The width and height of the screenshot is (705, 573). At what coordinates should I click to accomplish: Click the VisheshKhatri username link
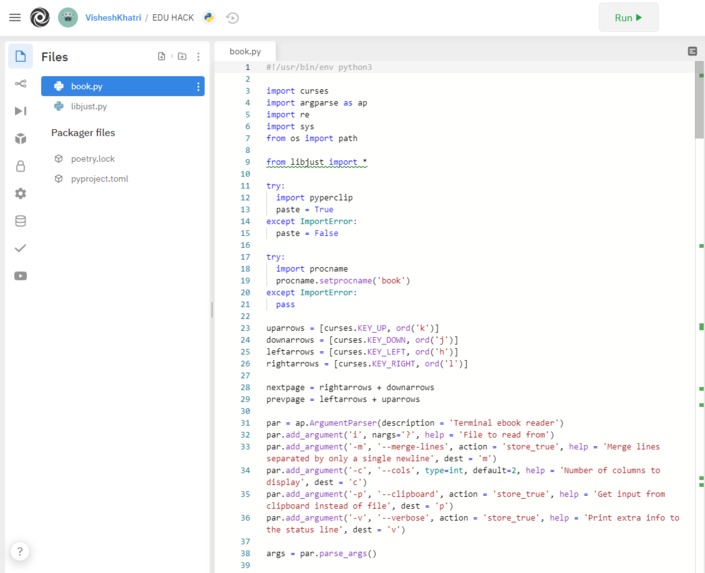[x=113, y=18]
